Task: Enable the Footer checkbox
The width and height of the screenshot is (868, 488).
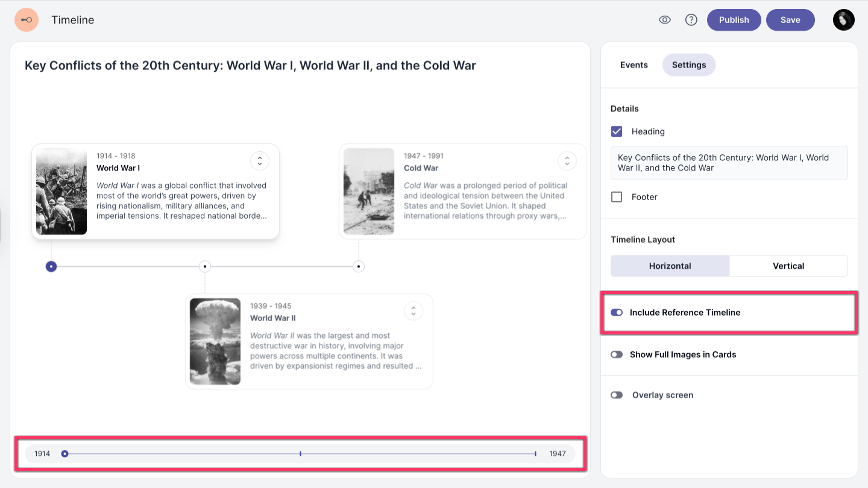Action: click(x=617, y=197)
